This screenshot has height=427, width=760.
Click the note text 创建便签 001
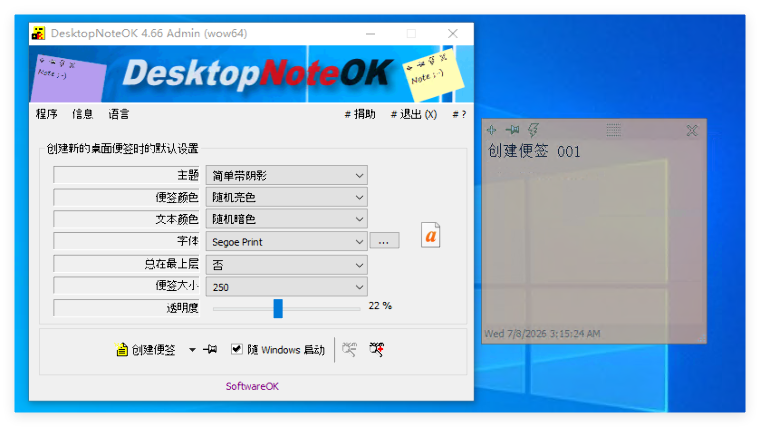(534, 151)
